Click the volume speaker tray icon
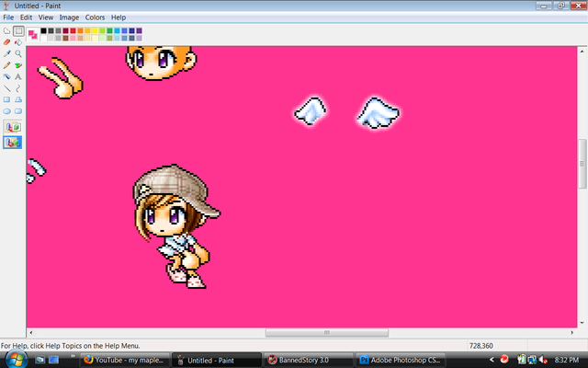Image resolution: width=588 pixels, height=368 pixels. [543, 360]
